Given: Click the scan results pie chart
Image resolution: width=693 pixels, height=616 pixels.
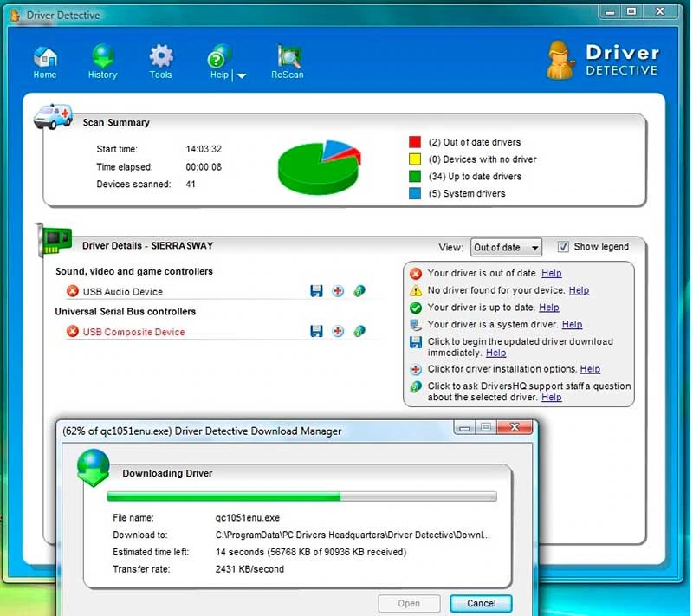Looking at the screenshot, I should (x=320, y=168).
